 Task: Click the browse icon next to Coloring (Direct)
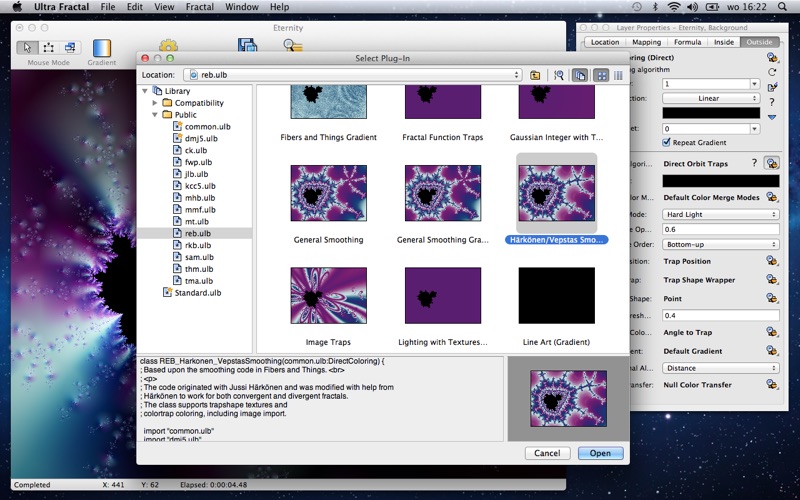click(772, 58)
